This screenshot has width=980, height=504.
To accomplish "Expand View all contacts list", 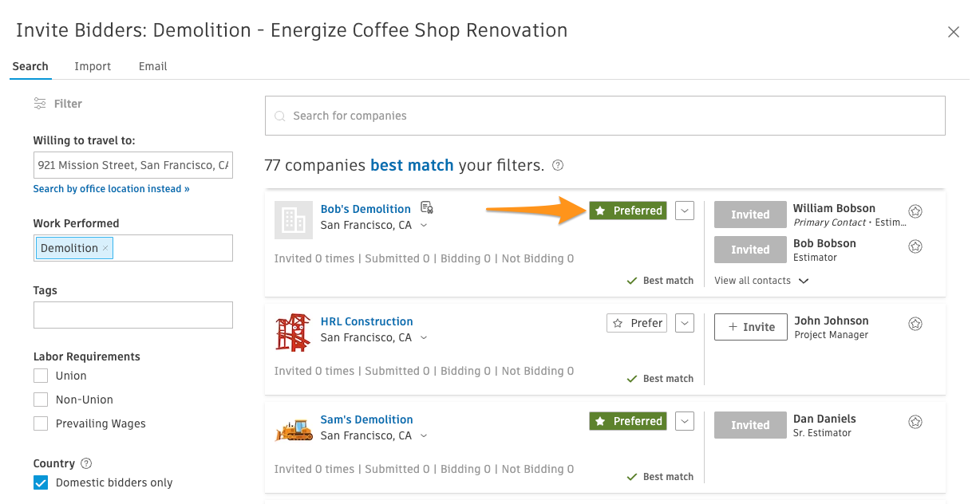I will tap(761, 281).
